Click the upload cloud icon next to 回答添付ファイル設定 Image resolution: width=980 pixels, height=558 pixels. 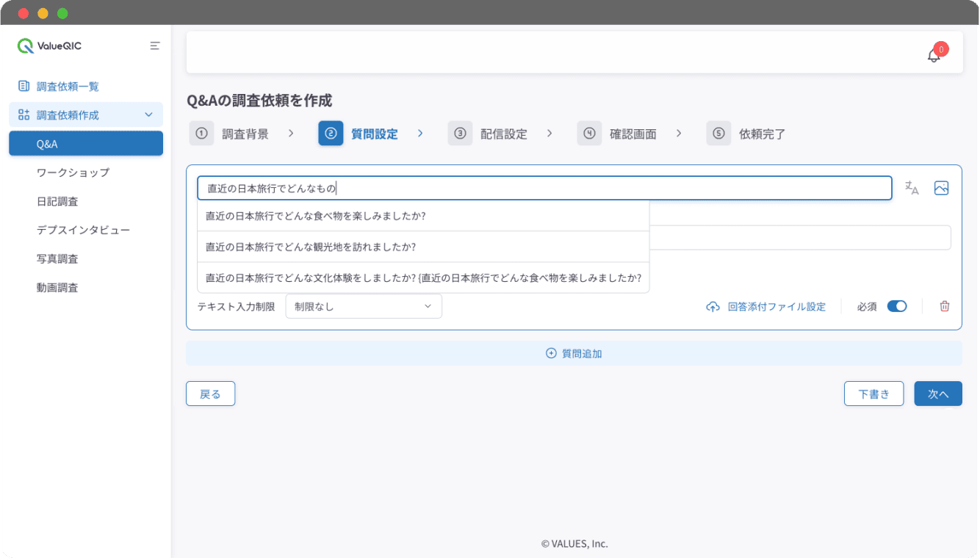(713, 306)
